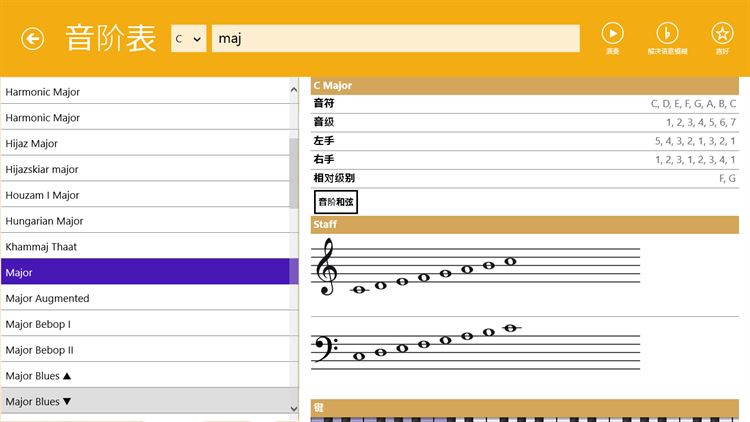Click the last note on bass staff
Viewport: 750px width, 422px height.
click(510, 328)
